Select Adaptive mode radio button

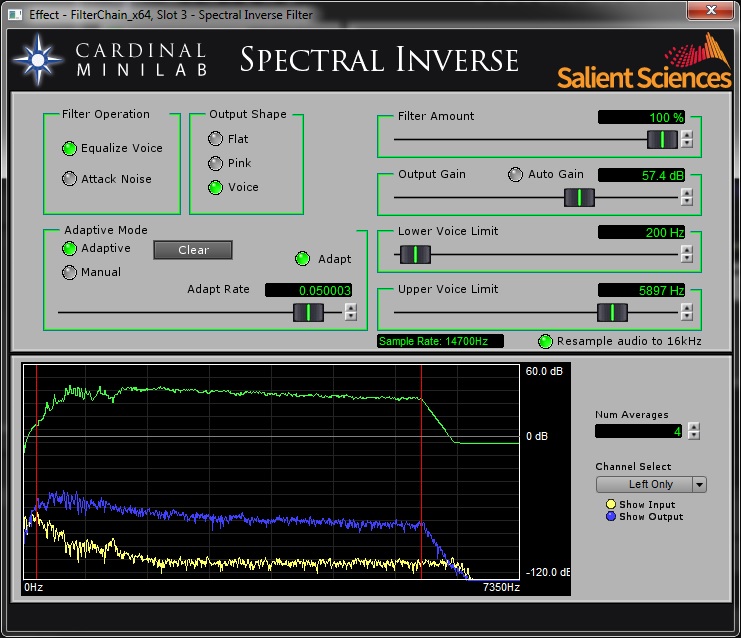coord(69,248)
